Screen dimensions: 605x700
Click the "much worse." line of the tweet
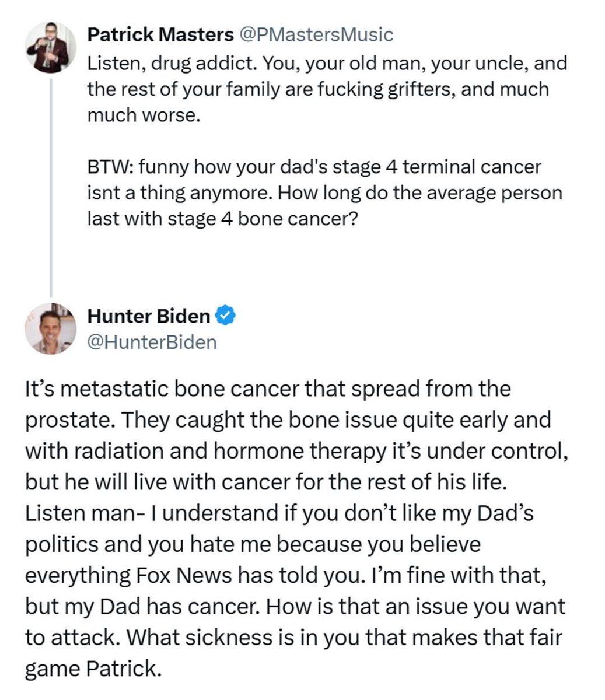point(144,115)
